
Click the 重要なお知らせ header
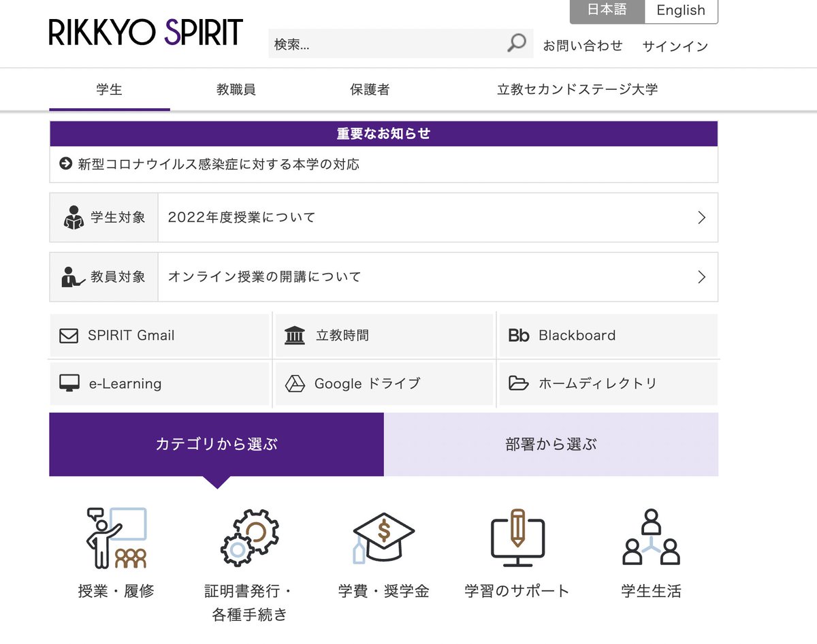click(384, 134)
